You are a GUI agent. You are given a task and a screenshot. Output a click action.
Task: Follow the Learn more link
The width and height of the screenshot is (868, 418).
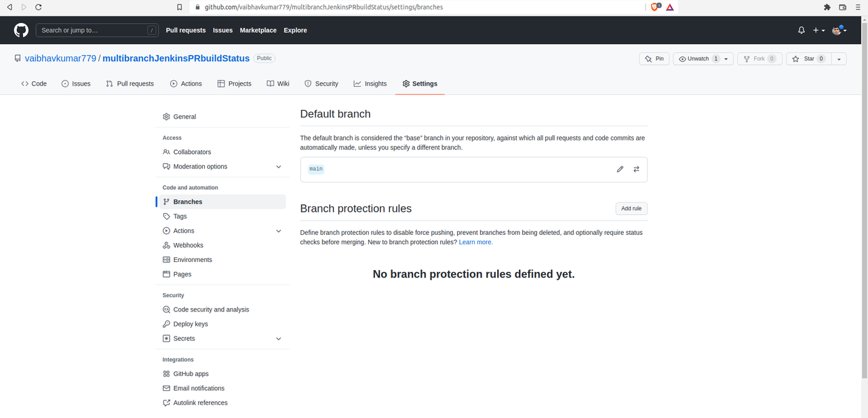(475, 242)
